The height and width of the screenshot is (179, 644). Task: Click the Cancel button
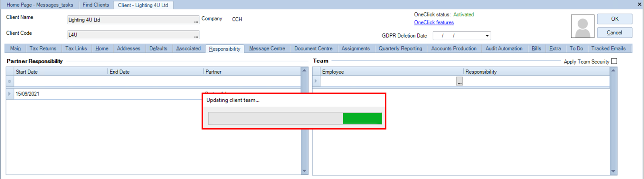[615, 33]
